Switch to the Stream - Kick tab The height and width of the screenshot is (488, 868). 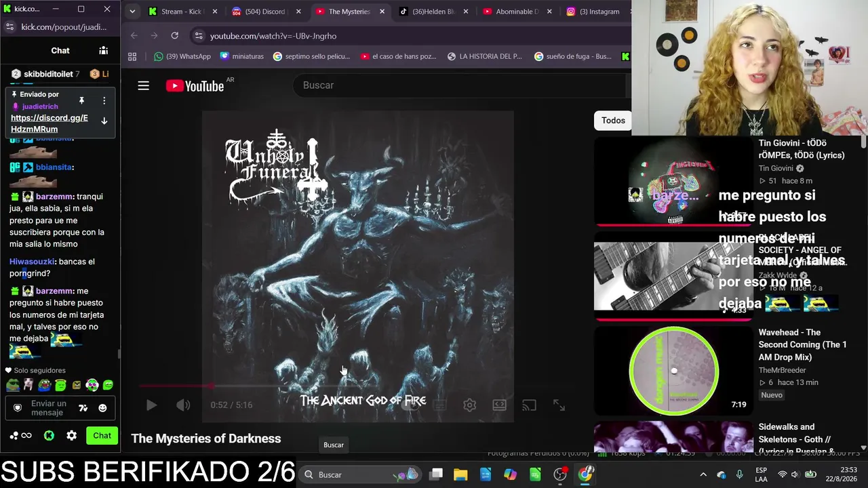(x=181, y=12)
